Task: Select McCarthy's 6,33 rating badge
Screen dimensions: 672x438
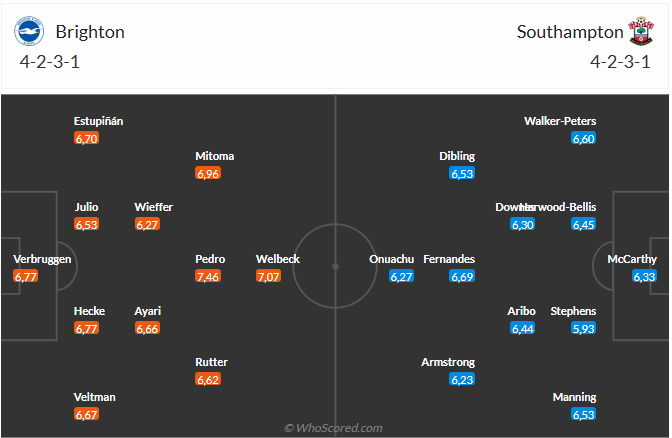Action: point(644,276)
